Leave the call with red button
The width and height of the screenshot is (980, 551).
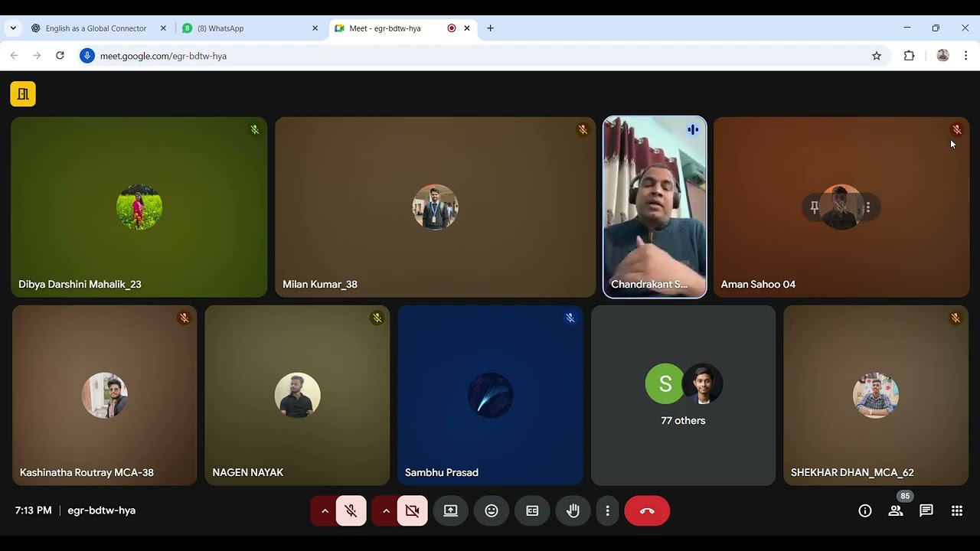[647, 510]
